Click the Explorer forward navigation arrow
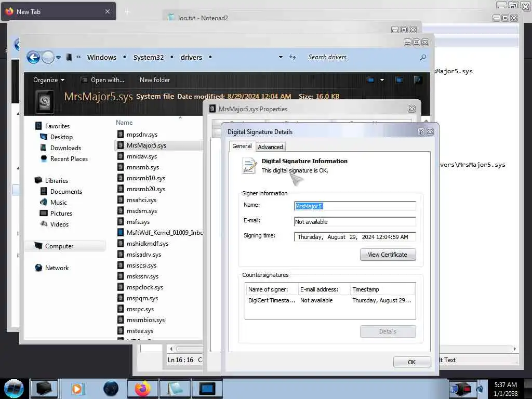 (48, 57)
